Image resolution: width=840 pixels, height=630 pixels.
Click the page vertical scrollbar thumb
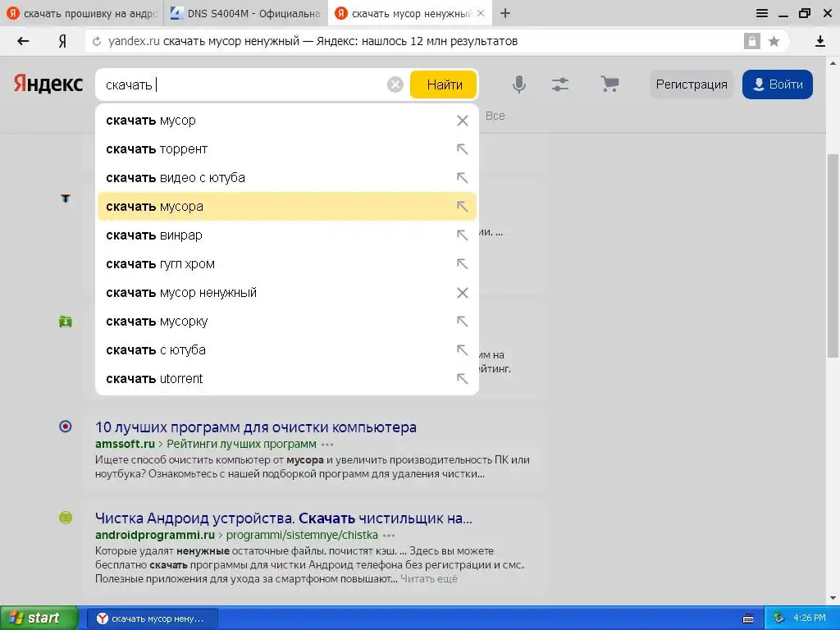click(x=833, y=255)
